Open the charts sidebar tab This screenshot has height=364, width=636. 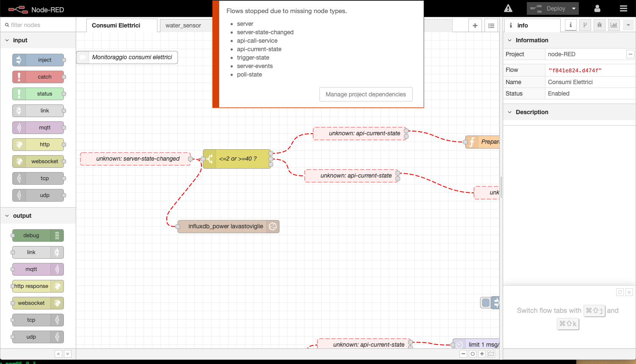point(614,25)
